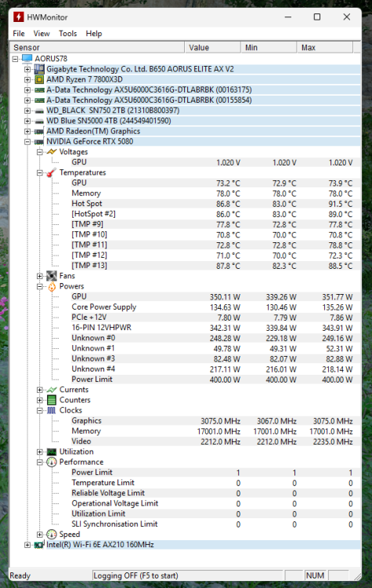This screenshot has width=372, height=588.
Task: Click the 350.11 W GPU power value
Action: point(225,297)
